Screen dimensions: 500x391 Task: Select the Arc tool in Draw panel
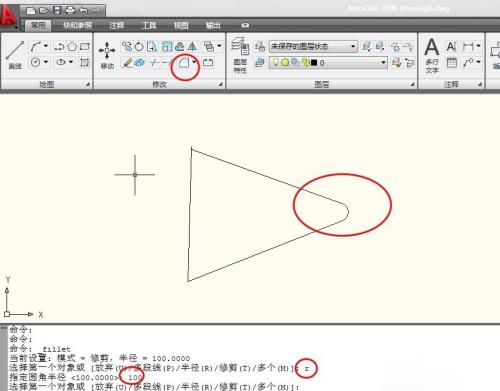point(36,46)
